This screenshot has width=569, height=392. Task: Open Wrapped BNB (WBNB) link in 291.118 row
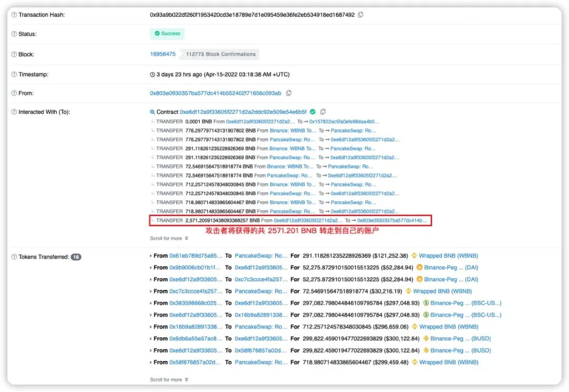pyautogui.click(x=448, y=256)
